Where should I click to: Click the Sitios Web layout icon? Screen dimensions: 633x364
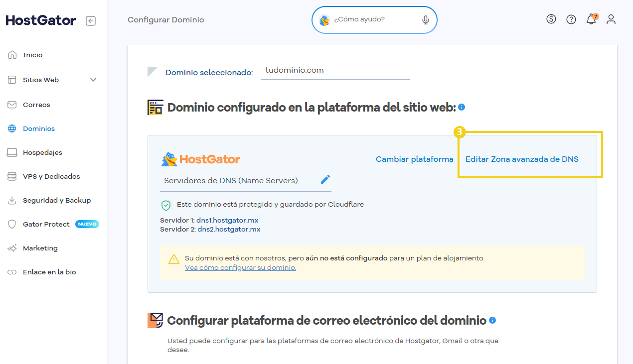coord(12,80)
